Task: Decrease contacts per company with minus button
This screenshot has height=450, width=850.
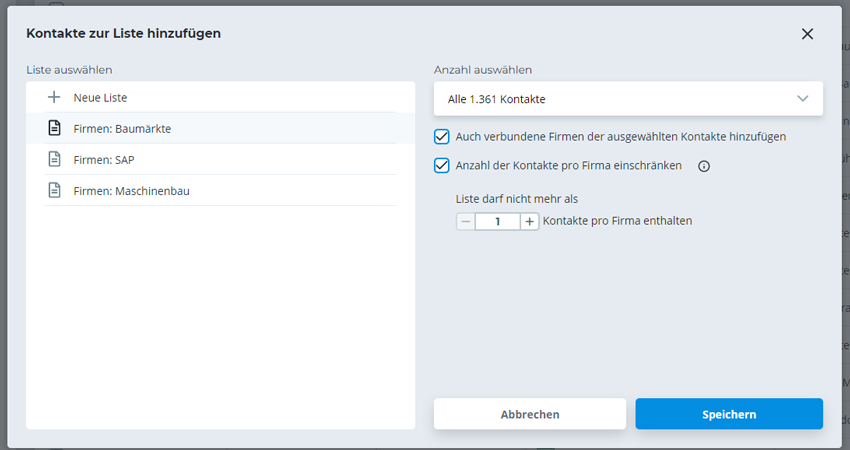Action: (466, 221)
